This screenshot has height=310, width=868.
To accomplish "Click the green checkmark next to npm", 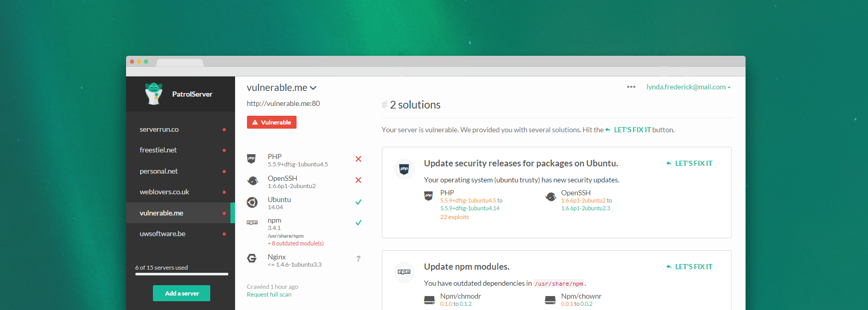I will [358, 223].
